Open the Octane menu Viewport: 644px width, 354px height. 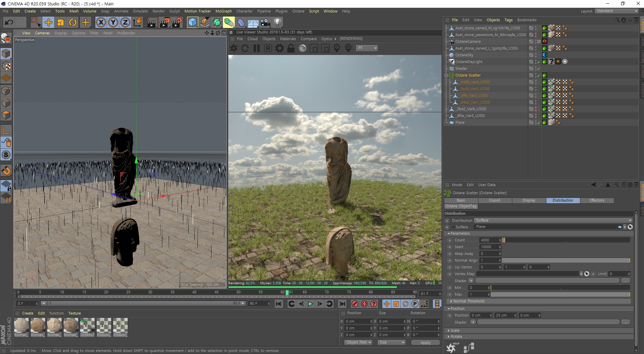point(298,11)
